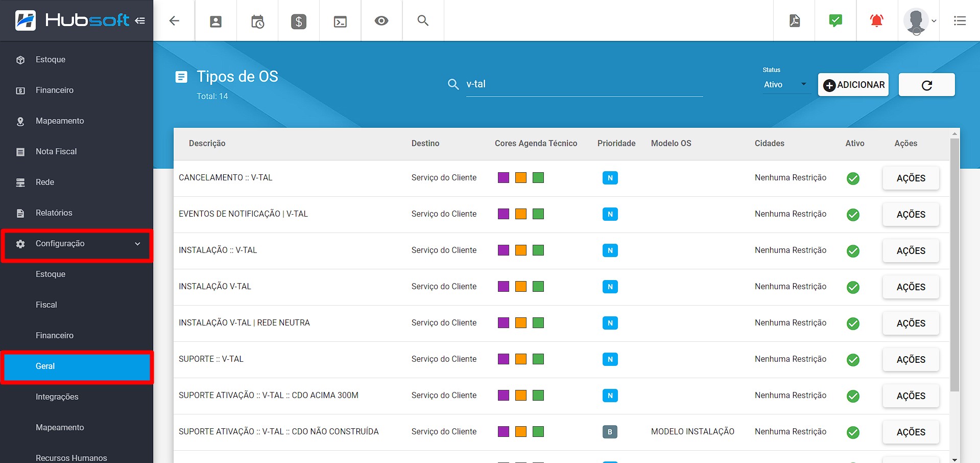Collapse the sidebar using the Hubsoft arrow icon
The width and height of the screenshot is (980, 463).
point(140,21)
